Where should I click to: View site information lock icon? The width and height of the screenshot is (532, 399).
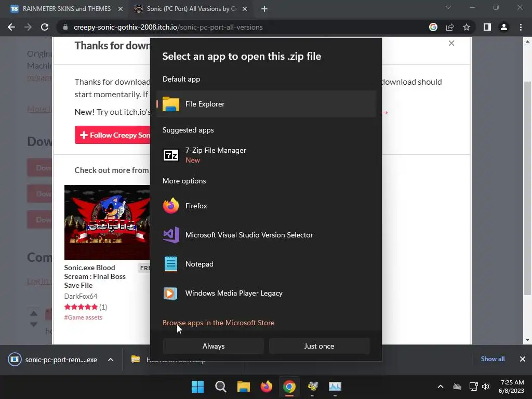point(65,27)
